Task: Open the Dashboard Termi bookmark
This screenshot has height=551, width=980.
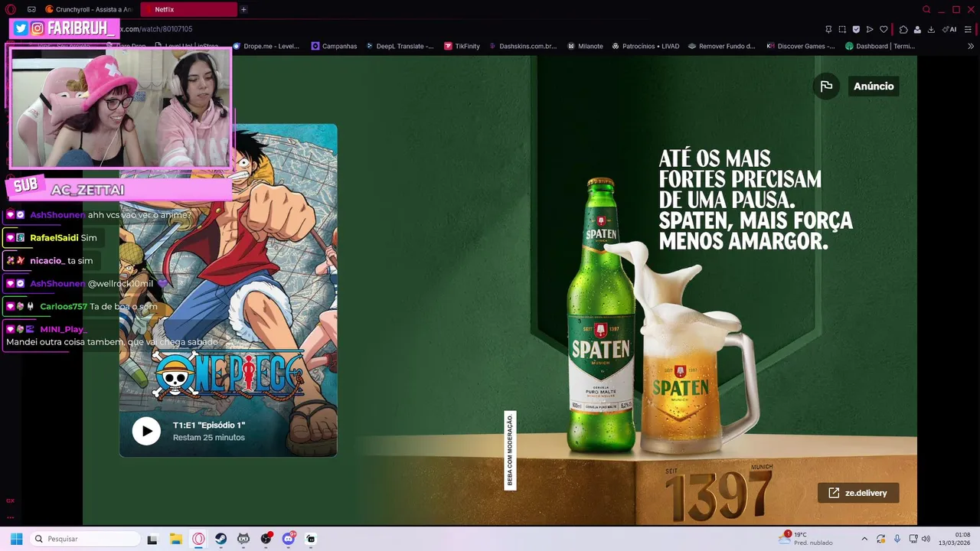Action: tap(880, 46)
